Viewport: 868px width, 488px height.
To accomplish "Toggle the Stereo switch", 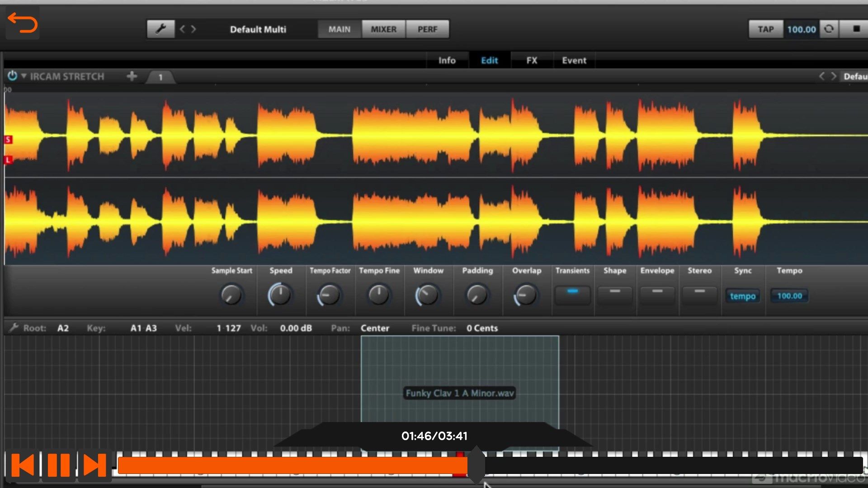I will [x=699, y=295].
